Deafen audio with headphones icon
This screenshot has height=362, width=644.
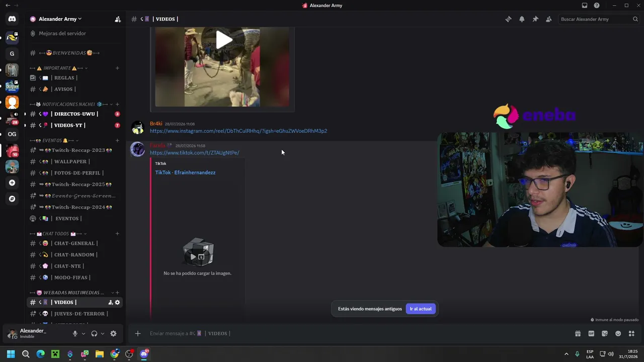94,333
